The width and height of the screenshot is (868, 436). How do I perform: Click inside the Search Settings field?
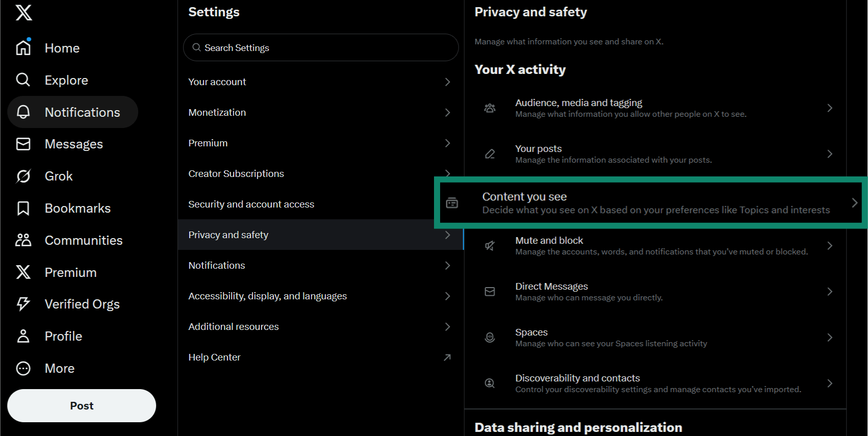pos(320,47)
